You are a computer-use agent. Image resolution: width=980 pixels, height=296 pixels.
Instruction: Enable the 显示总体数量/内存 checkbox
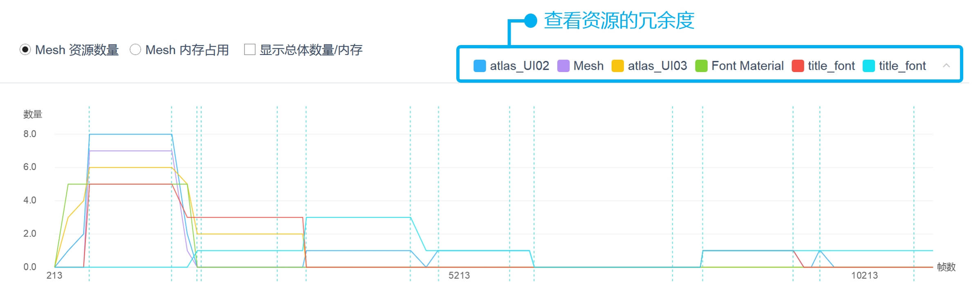tap(249, 50)
